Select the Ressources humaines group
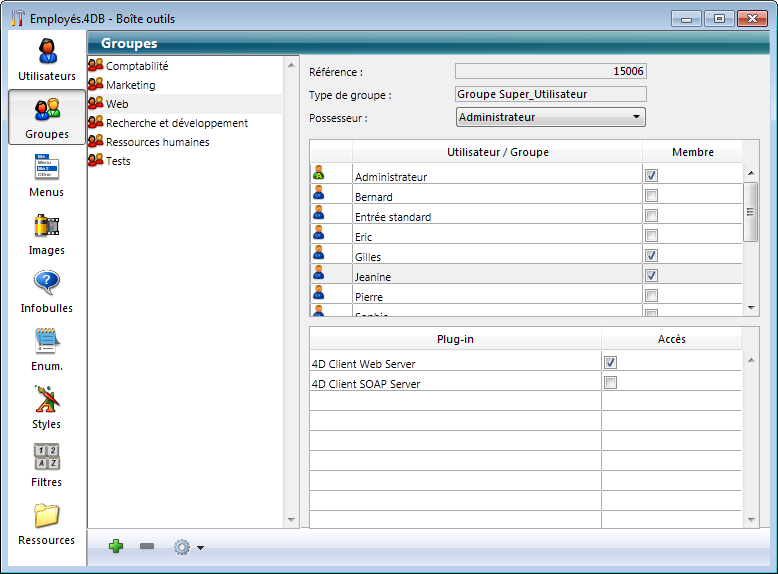The height and width of the screenshot is (574, 778). pyautogui.click(x=157, y=142)
